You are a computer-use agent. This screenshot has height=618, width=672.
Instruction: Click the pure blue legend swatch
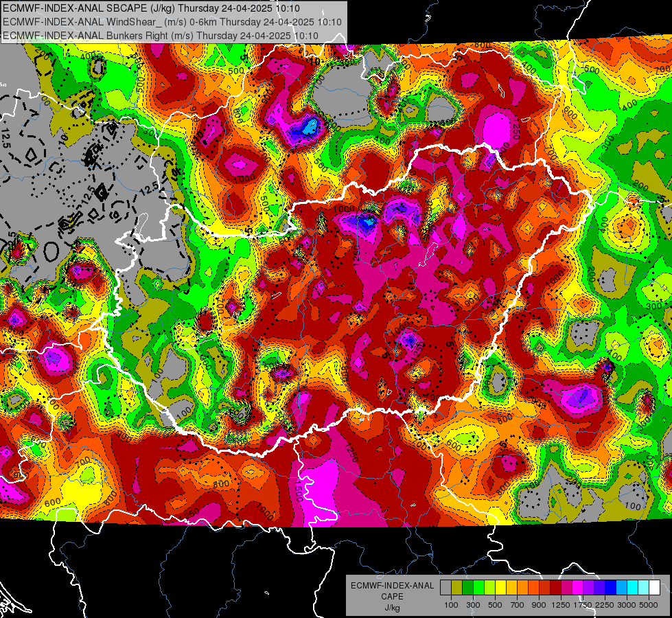611,587
